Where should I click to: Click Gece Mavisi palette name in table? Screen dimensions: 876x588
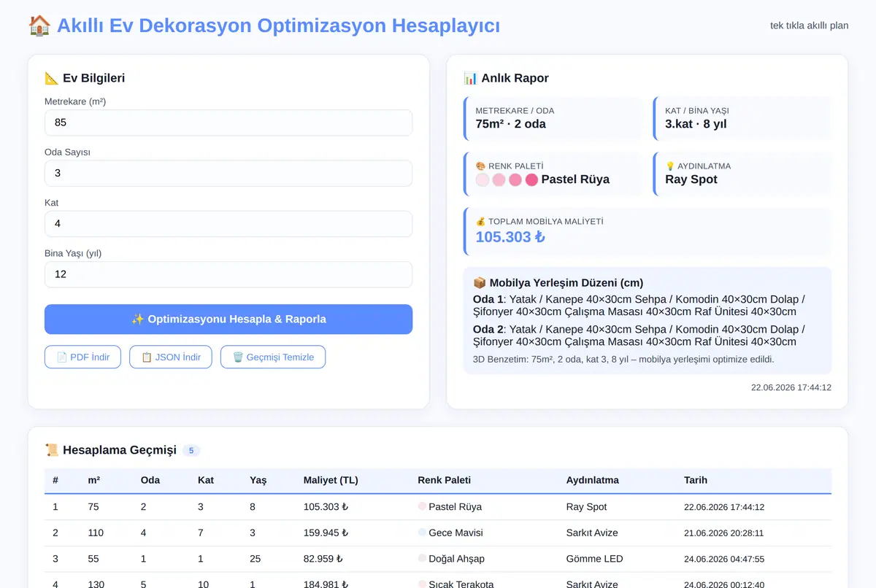click(456, 533)
